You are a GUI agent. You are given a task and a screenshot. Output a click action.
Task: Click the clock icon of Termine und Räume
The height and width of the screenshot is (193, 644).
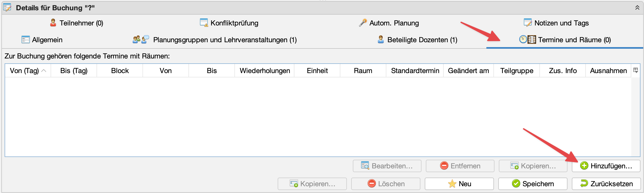coord(523,40)
